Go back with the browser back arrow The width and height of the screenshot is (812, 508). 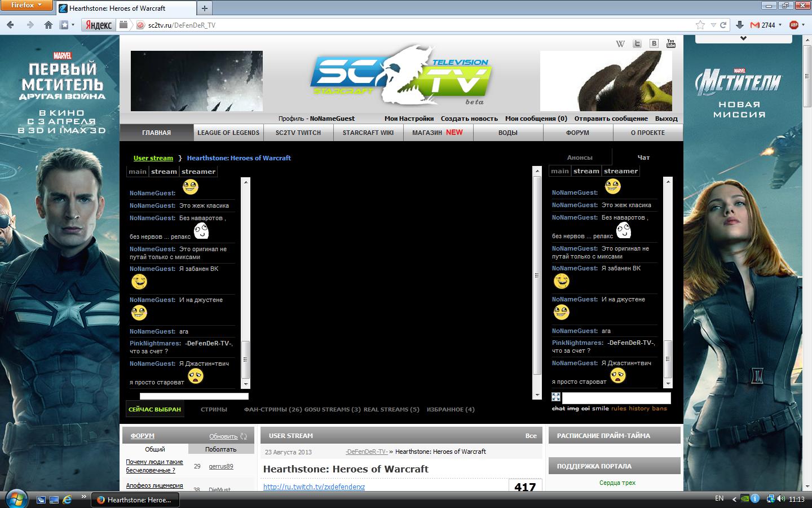11,25
